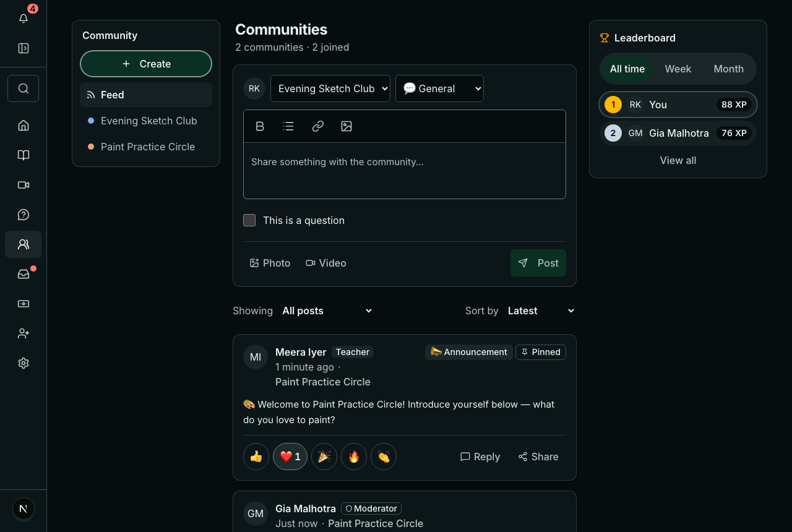792x532 pixels.
Task: Insert an image via editor toolbar
Action: [x=346, y=126]
